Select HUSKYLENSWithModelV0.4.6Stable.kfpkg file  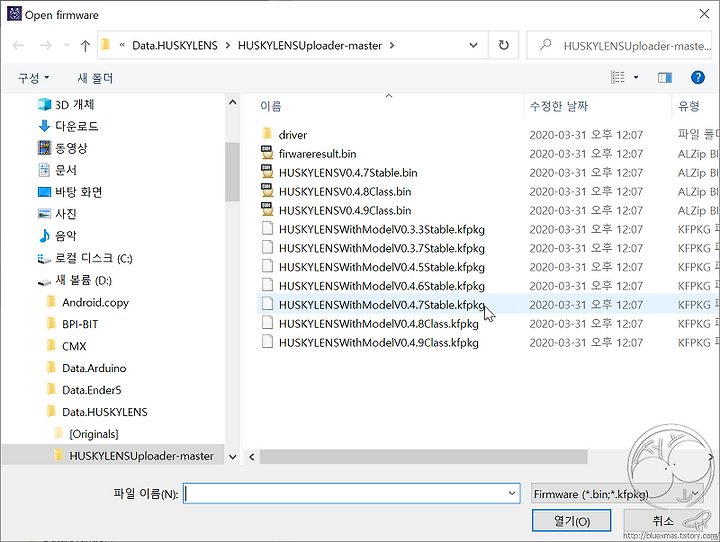tap(373, 286)
